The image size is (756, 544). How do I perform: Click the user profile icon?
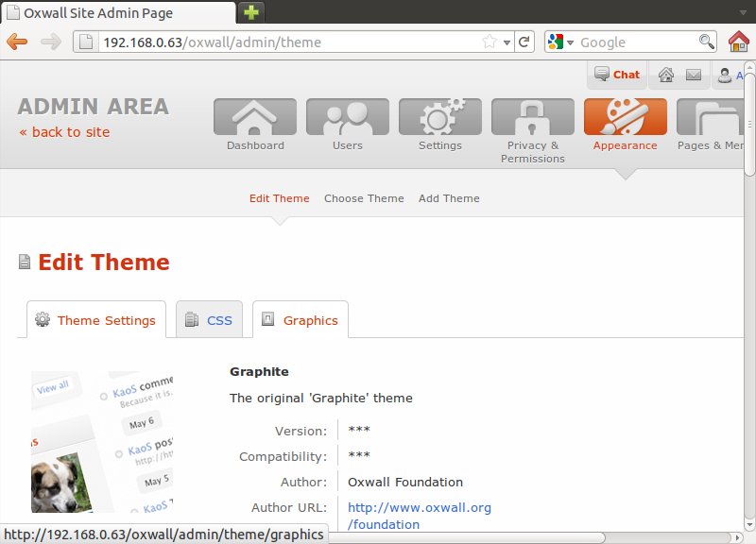coord(724,76)
